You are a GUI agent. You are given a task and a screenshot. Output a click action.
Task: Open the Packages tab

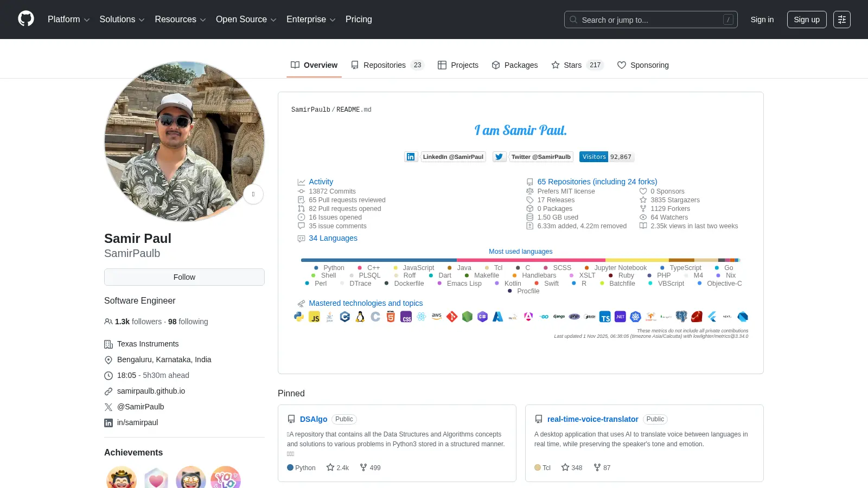(515, 65)
